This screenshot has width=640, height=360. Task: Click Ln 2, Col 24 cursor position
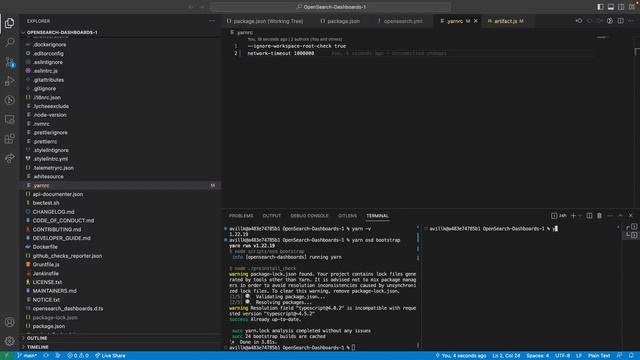click(506, 356)
